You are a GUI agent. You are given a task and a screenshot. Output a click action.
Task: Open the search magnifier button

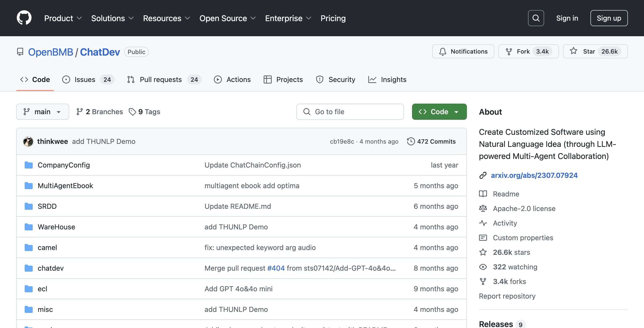click(536, 18)
